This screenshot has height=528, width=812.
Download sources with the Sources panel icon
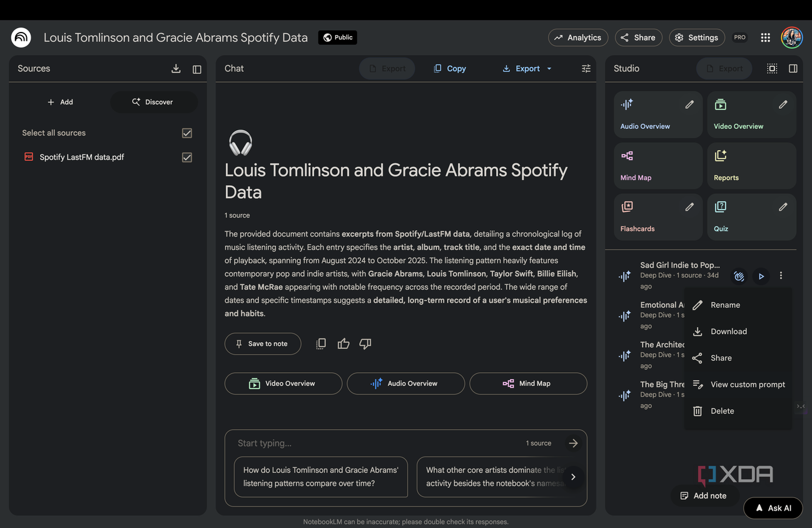(x=176, y=69)
